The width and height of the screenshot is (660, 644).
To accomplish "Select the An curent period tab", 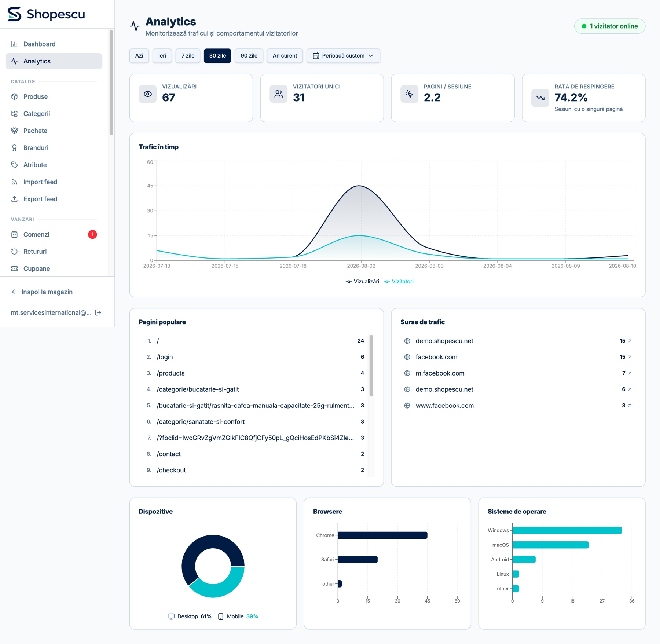I will click(x=285, y=56).
